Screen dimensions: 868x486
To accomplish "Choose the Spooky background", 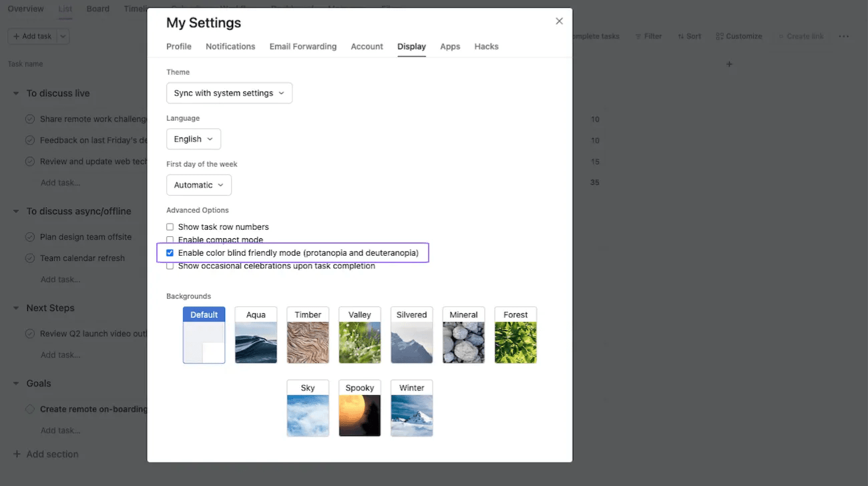I will [359, 408].
